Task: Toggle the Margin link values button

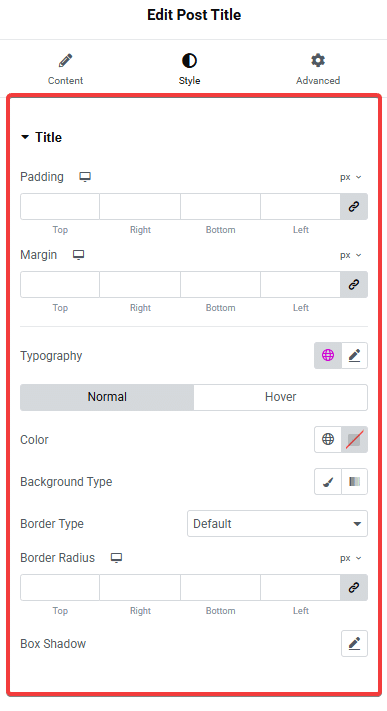Action: [x=354, y=284]
